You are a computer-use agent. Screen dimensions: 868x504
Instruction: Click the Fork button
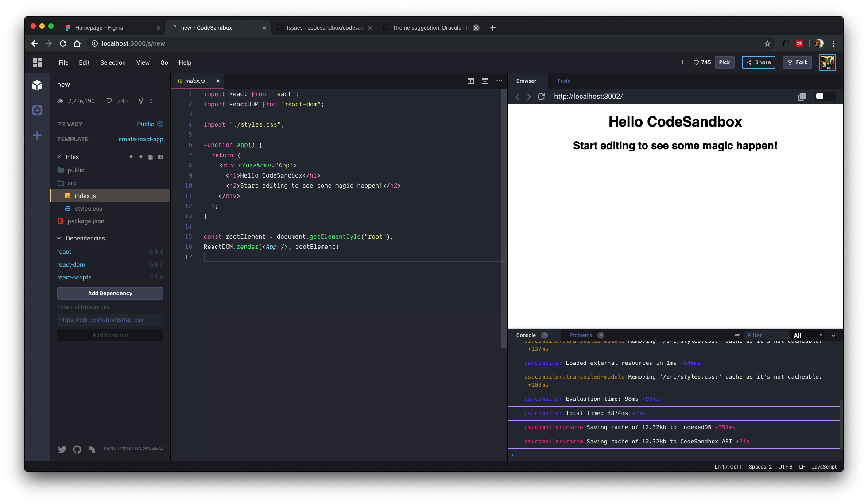[x=797, y=62]
